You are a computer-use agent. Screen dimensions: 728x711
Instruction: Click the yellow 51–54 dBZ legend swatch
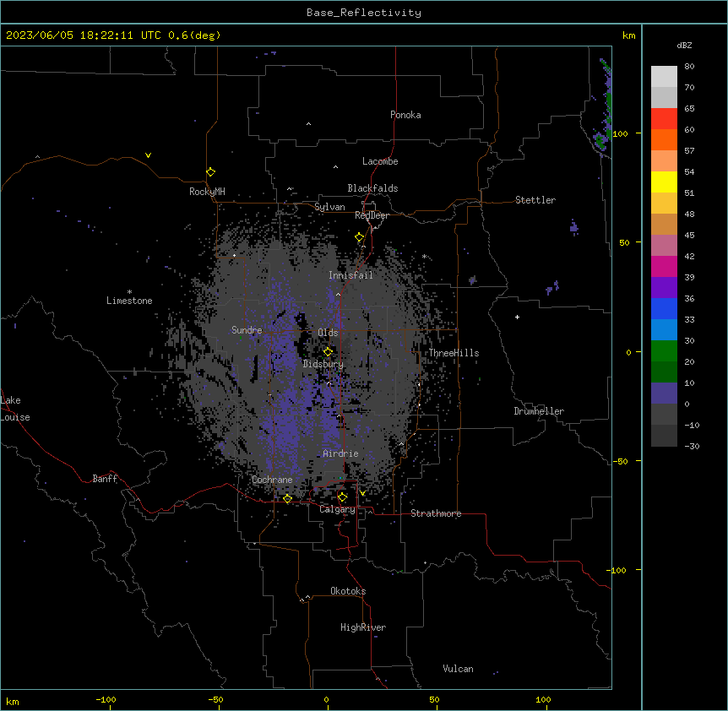[x=664, y=182]
